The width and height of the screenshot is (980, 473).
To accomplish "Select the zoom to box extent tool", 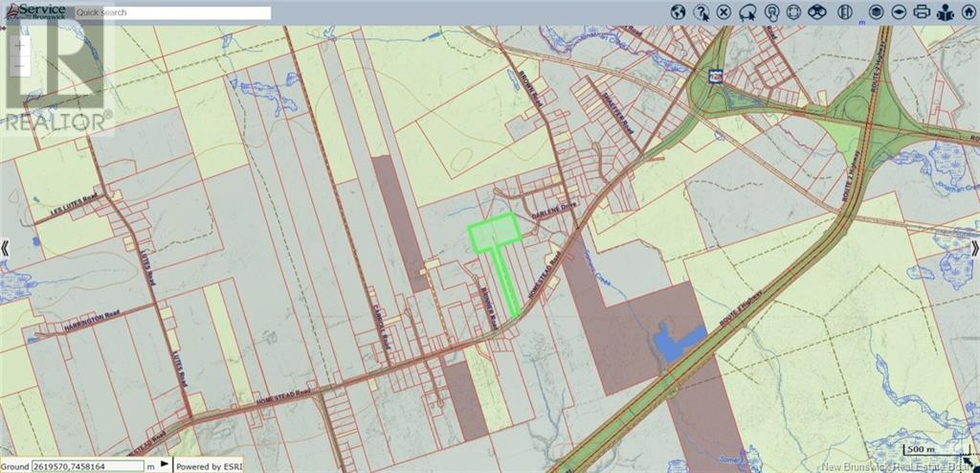I will pyautogui.click(x=793, y=12).
